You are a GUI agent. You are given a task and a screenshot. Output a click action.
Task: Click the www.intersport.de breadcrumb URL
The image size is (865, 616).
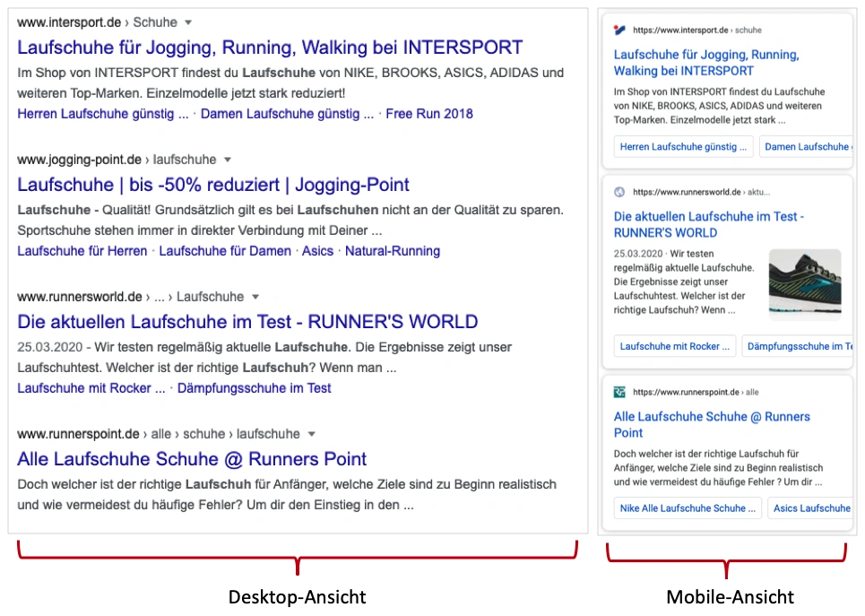67,22
